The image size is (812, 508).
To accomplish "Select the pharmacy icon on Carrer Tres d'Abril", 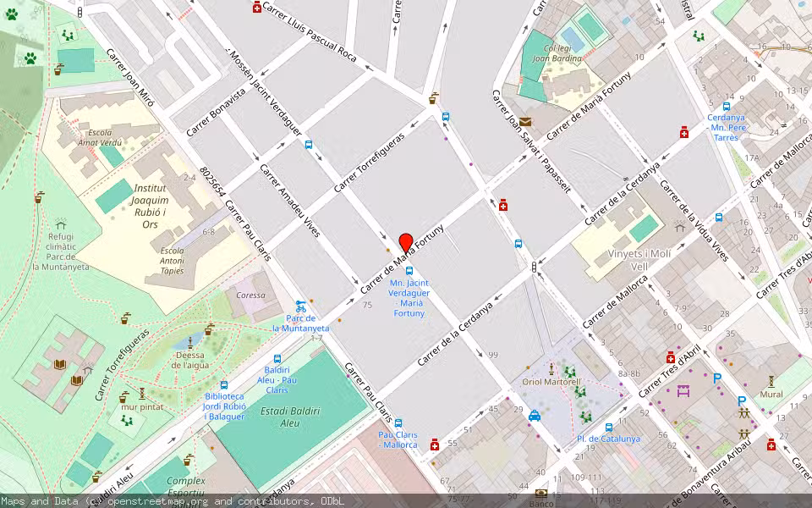I will pos(671,357).
